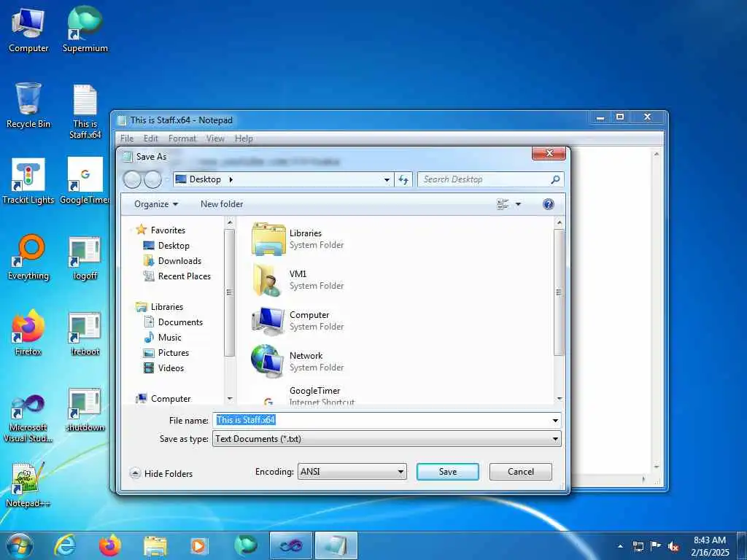Open the address bar previous locations dropdown

[387, 179]
